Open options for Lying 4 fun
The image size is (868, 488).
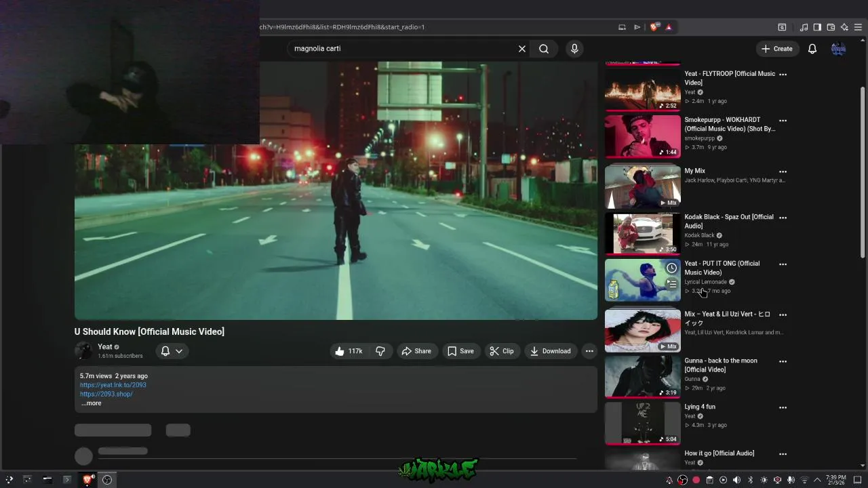pos(783,408)
